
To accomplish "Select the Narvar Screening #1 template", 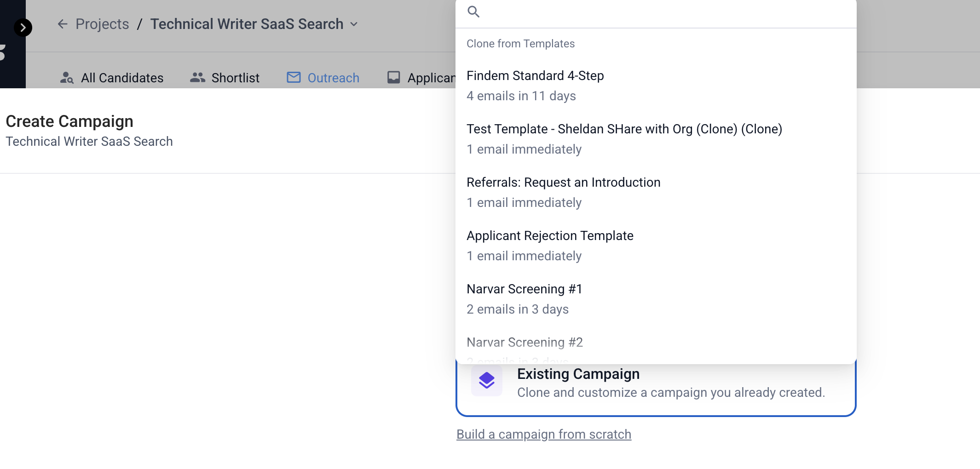I will [x=656, y=299].
